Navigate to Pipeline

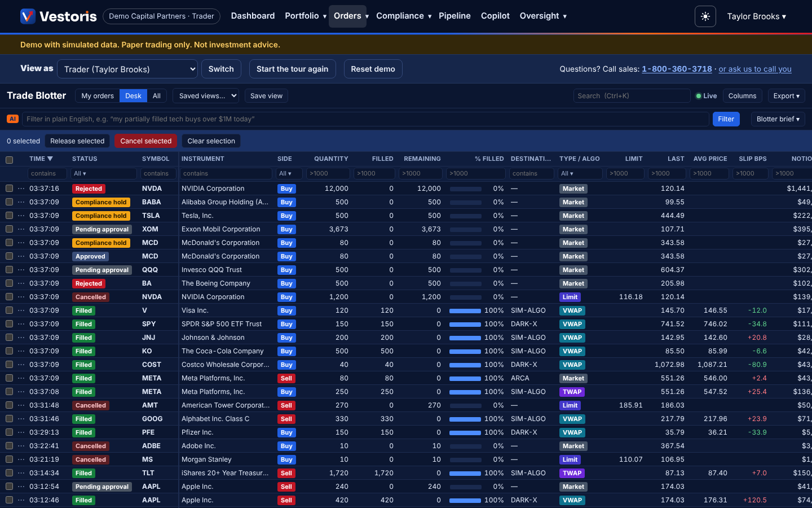coord(454,16)
